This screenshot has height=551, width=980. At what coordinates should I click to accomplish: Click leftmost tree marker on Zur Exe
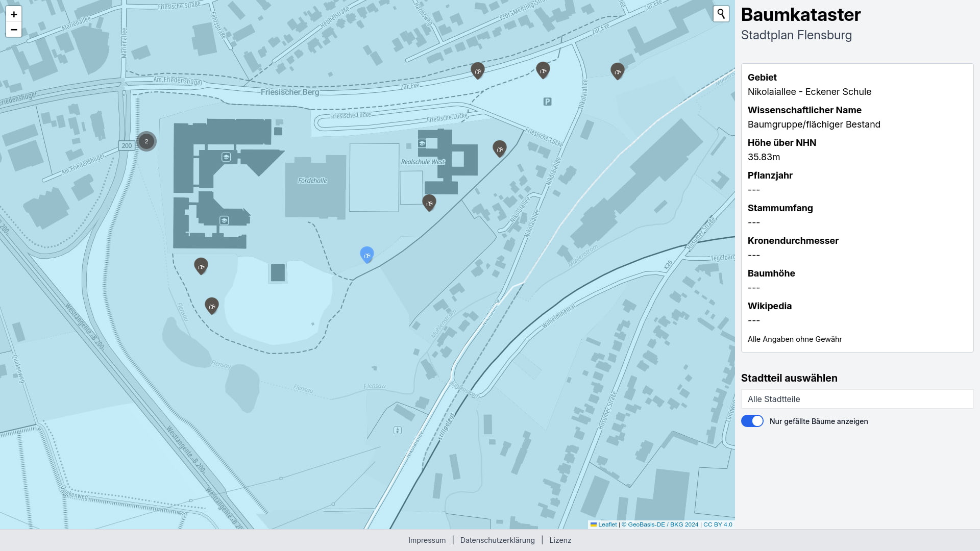click(x=477, y=70)
